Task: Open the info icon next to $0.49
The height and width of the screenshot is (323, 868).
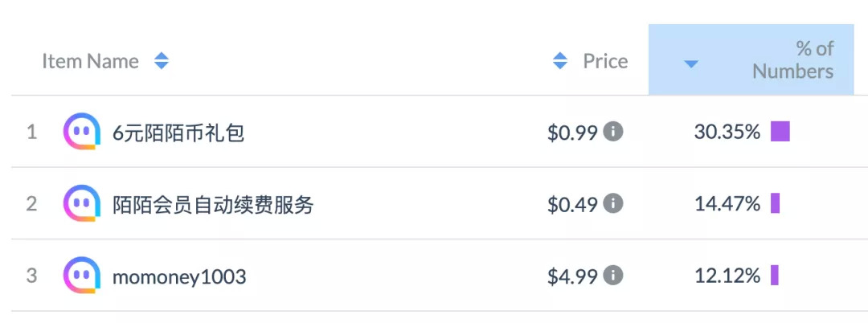Action: [613, 203]
